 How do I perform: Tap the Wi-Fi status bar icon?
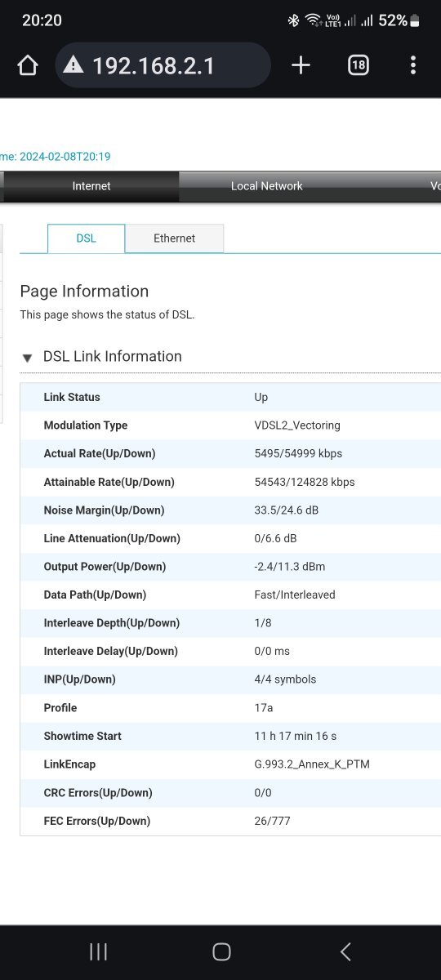click(x=313, y=20)
